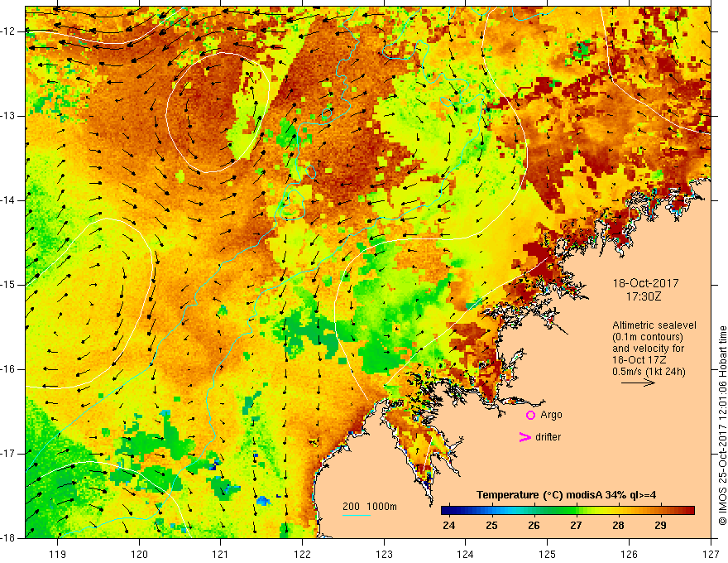Click the '27' colorbar tick label
Image resolution: width=728 pixels, height=563 pixels.
pyautogui.click(x=576, y=526)
